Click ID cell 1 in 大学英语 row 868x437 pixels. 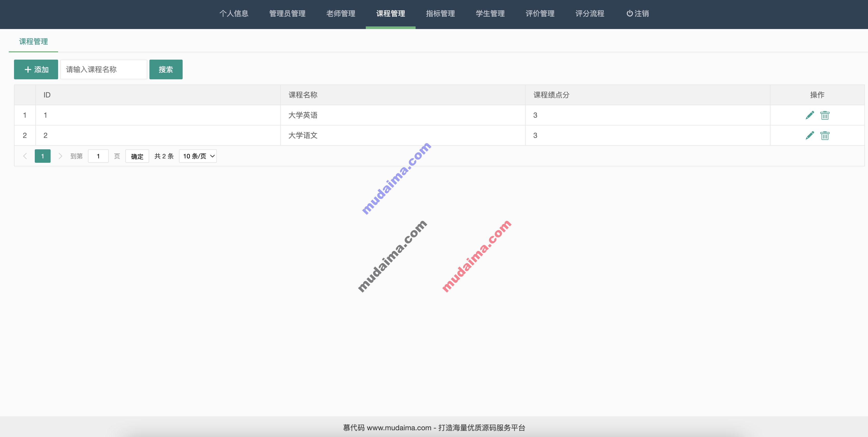pyautogui.click(x=158, y=115)
